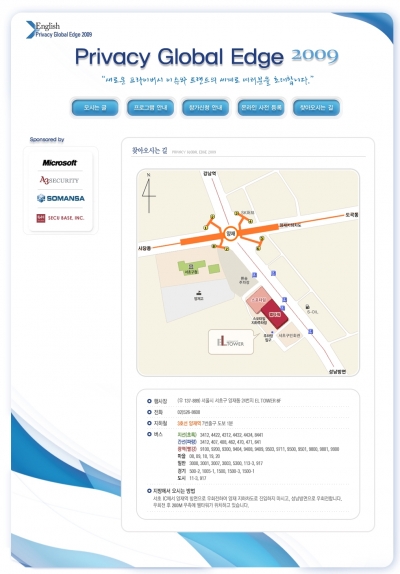Open the SECU BASE, INC. sponsor logo
The image size is (400, 574).
tap(60, 218)
